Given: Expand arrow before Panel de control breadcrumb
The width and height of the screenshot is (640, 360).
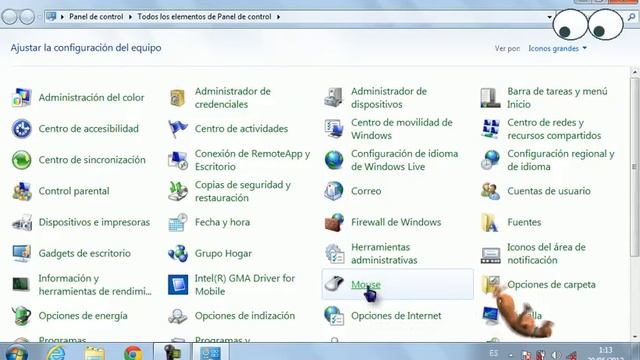Looking at the screenshot, I should 62,17.
